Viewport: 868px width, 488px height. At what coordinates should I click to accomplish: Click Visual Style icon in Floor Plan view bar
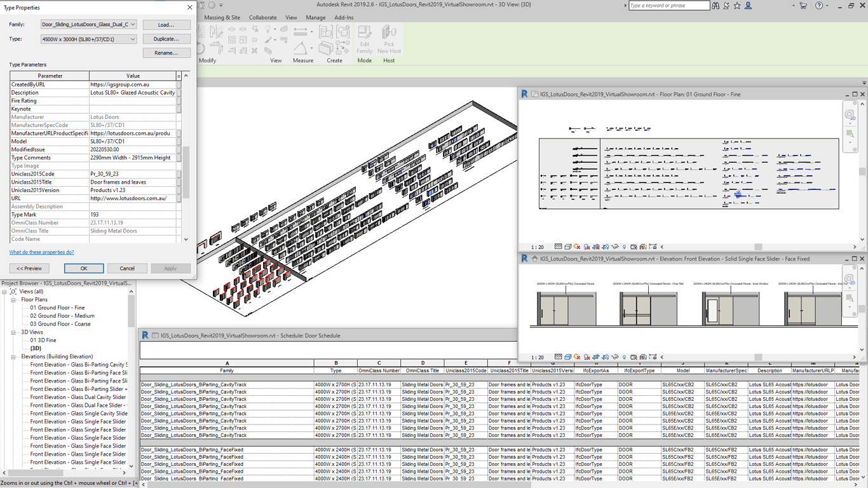[x=568, y=247]
